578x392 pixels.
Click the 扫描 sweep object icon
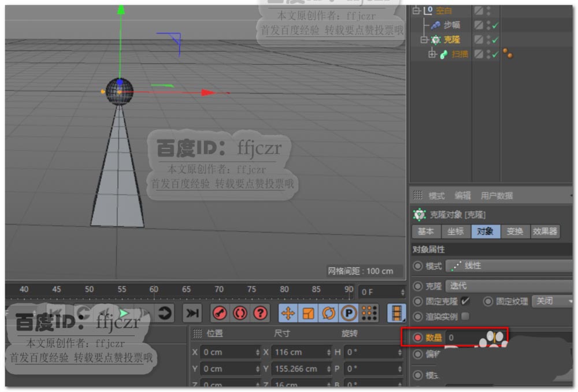[x=444, y=54]
